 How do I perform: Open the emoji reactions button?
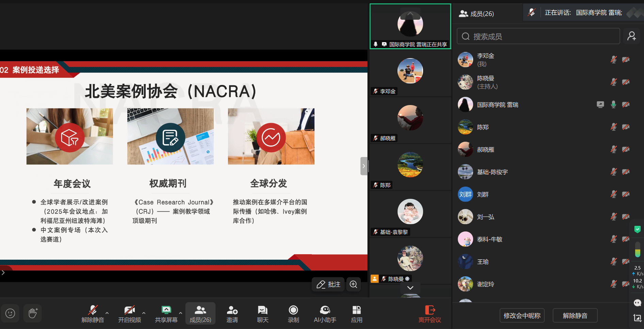pyautogui.click(x=10, y=313)
